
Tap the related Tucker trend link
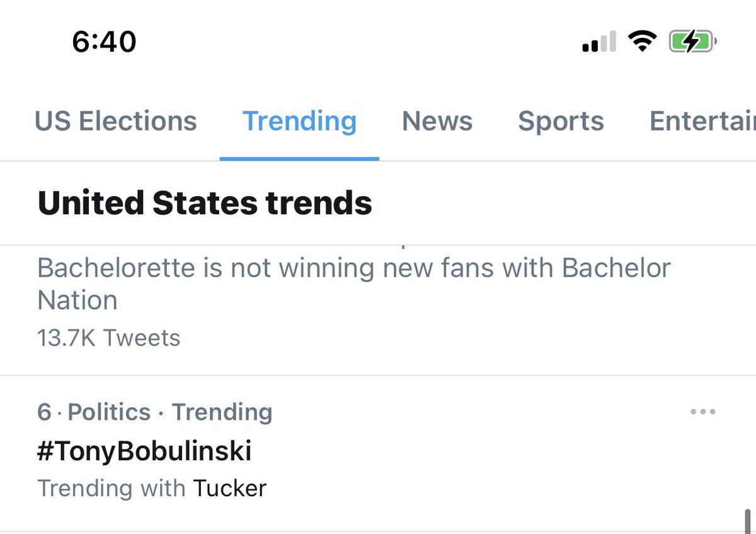(x=229, y=488)
